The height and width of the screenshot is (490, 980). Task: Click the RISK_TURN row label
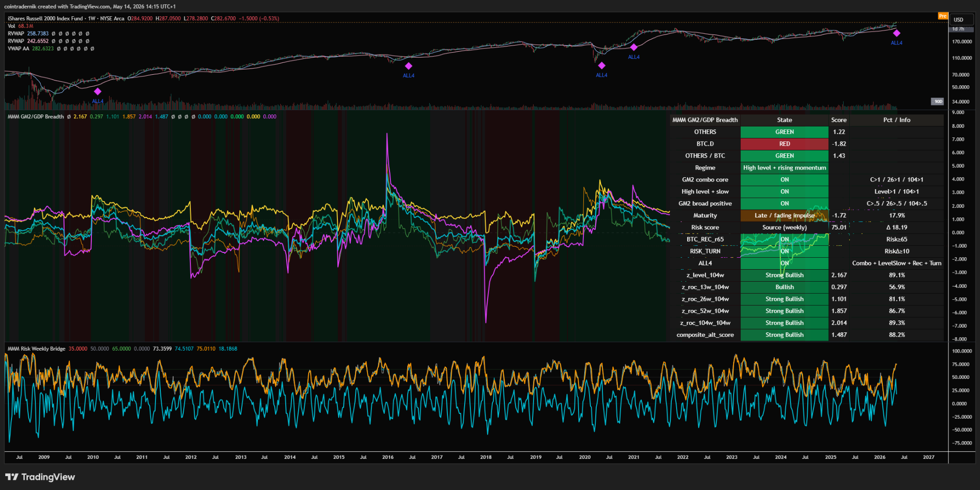[x=705, y=251]
